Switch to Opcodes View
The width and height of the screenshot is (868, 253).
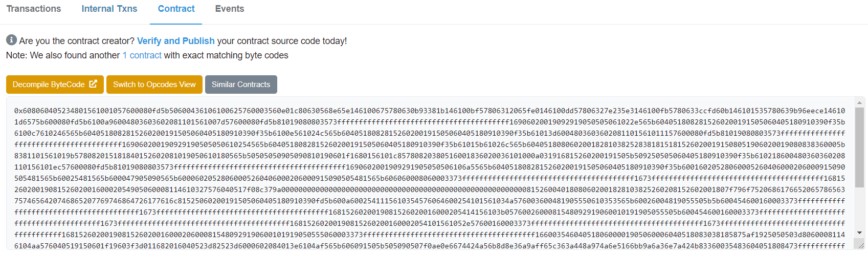(x=154, y=85)
